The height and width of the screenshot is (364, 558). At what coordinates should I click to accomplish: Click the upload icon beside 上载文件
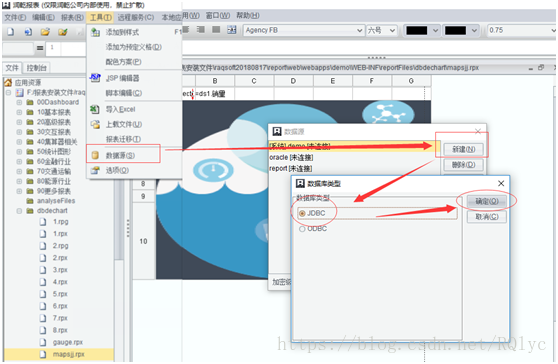(x=95, y=124)
